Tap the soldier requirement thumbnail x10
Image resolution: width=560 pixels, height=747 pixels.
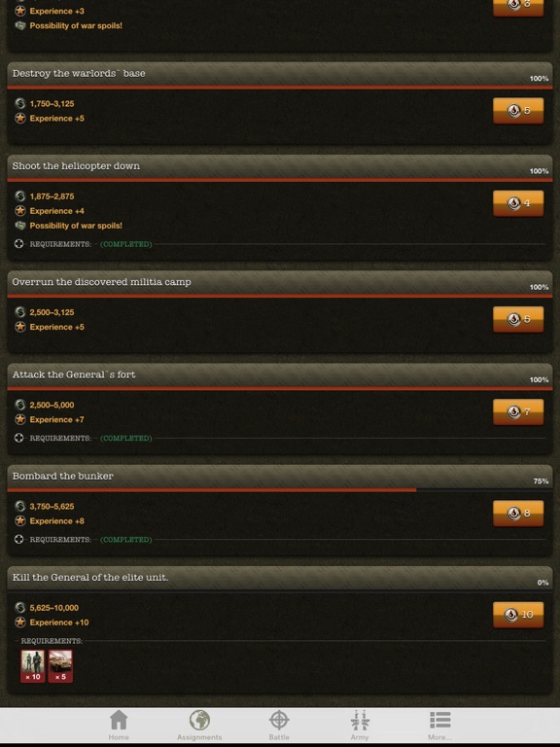pos(32,666)
